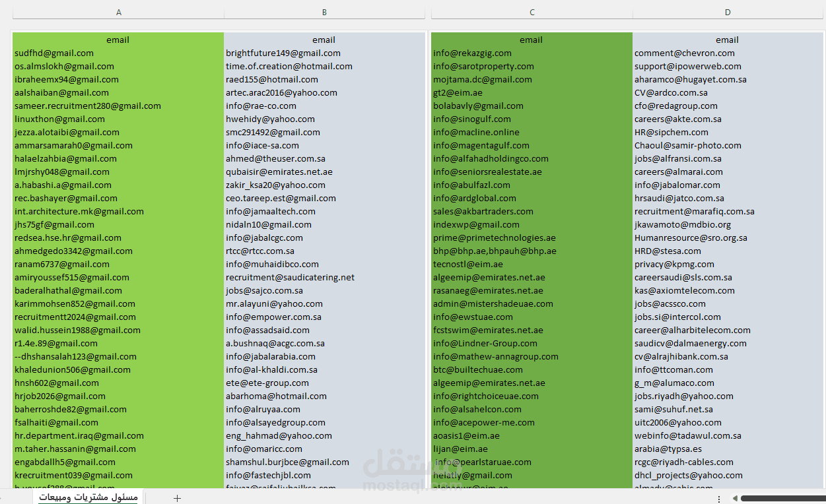826x504 pixels.
Task: Click cell mojtama.dc@gmail.com
Action: pyautogui.click(x=532, y=79)
